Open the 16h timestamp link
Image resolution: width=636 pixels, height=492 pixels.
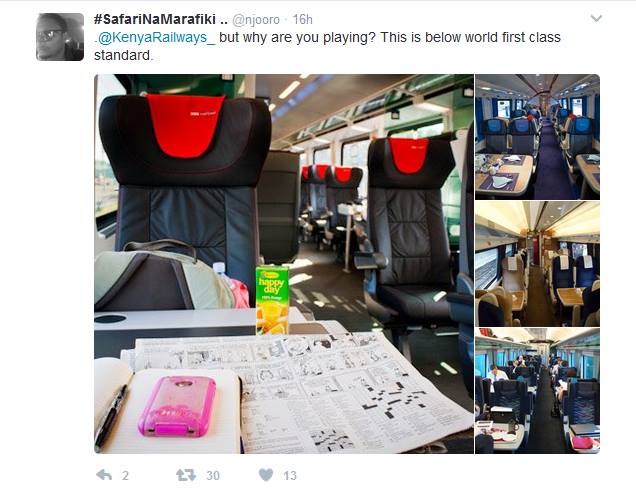tap(303, 19)
